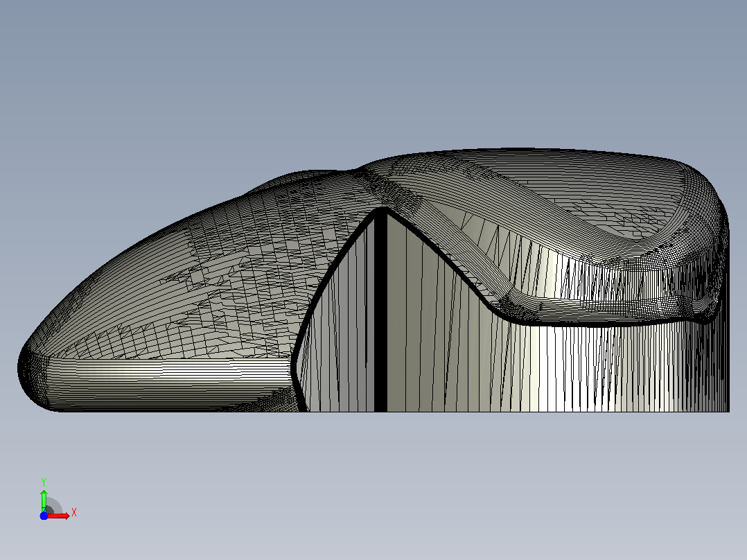Image resolution: width=747 pixels, height=560 pixels.
Task: Select the gray quarter-circle plane of triad
Action: tap(53, 506)
